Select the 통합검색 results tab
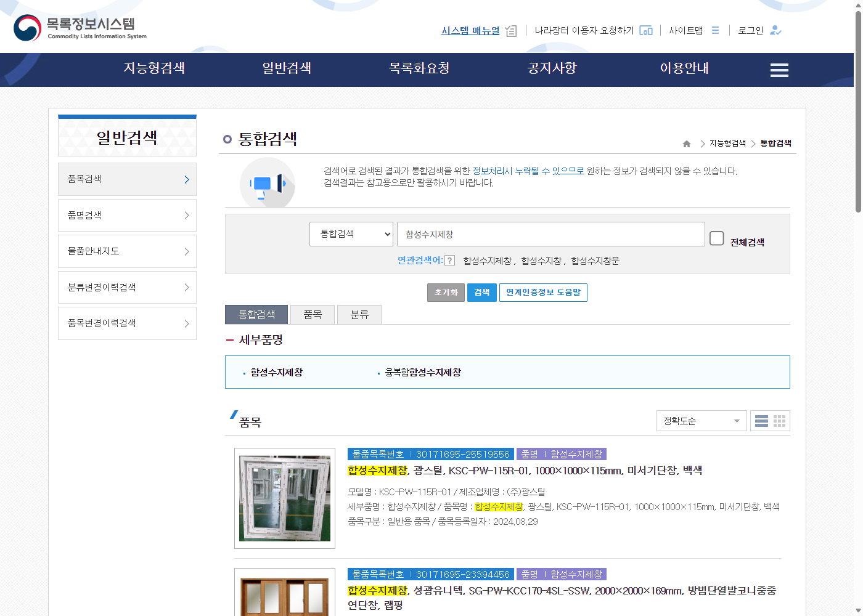Image resolution: width=863 pixels, height=616 pixels. 256,314
